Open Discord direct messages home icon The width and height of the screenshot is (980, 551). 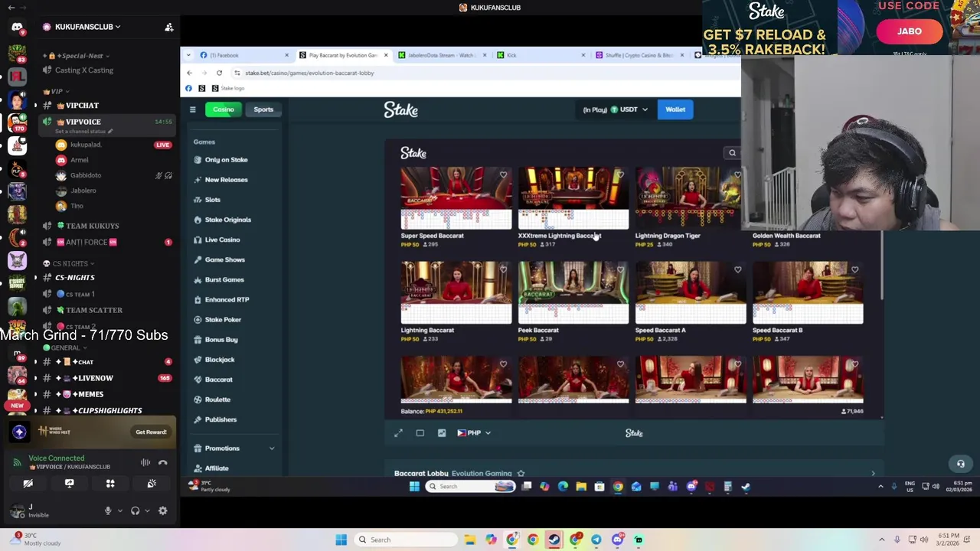pos(17,28)
